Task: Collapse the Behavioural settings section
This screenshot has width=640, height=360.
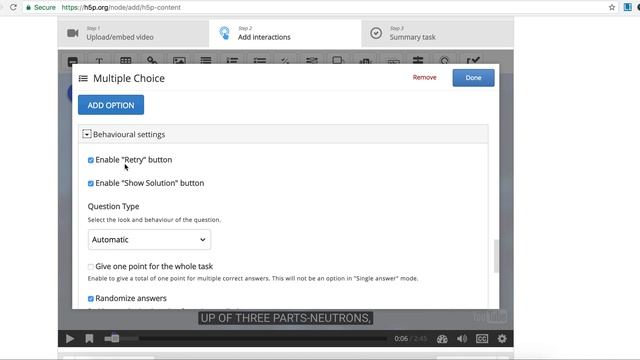Action: (x=87, y=134)
